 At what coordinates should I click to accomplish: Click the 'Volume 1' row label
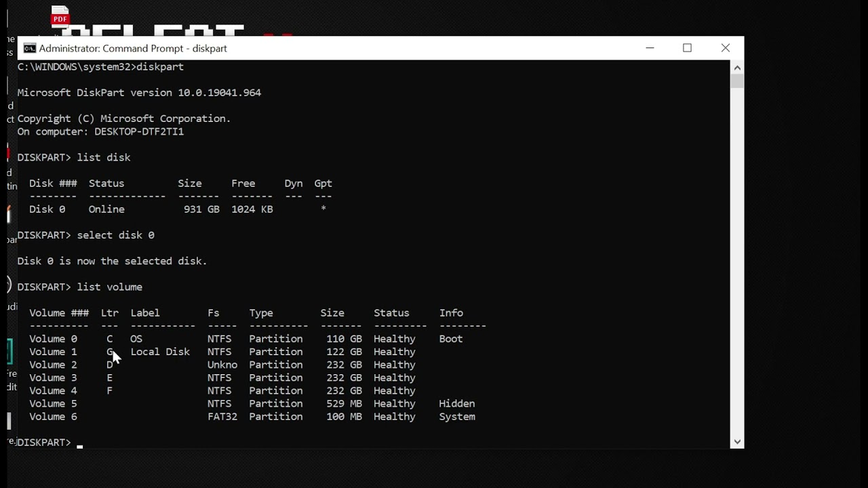53,352
